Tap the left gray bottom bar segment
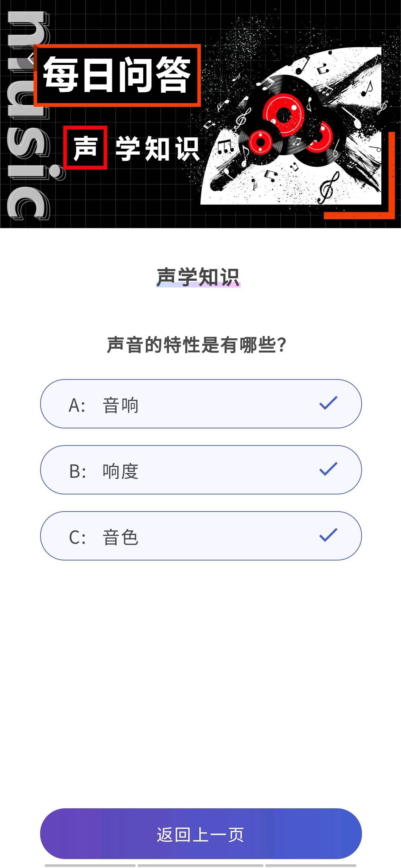Viewport: 401px width, 868px height. point(90,865)
